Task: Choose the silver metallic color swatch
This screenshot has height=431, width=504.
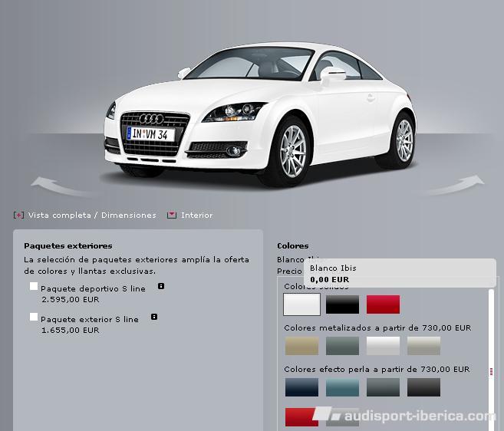Action: (x=383, y=346)
